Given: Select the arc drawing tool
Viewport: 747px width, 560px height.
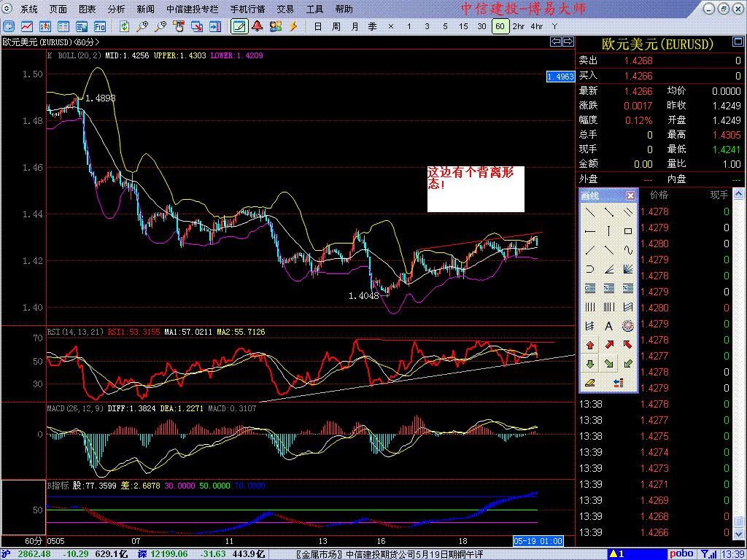Looking at the screenshot, I should (589, 269).
